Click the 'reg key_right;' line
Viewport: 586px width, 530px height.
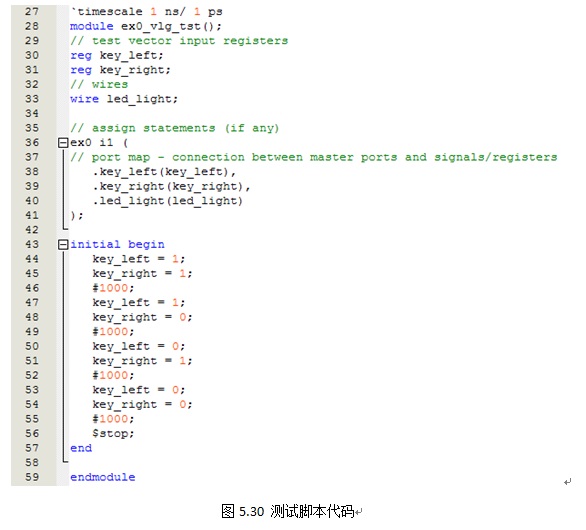120,70
